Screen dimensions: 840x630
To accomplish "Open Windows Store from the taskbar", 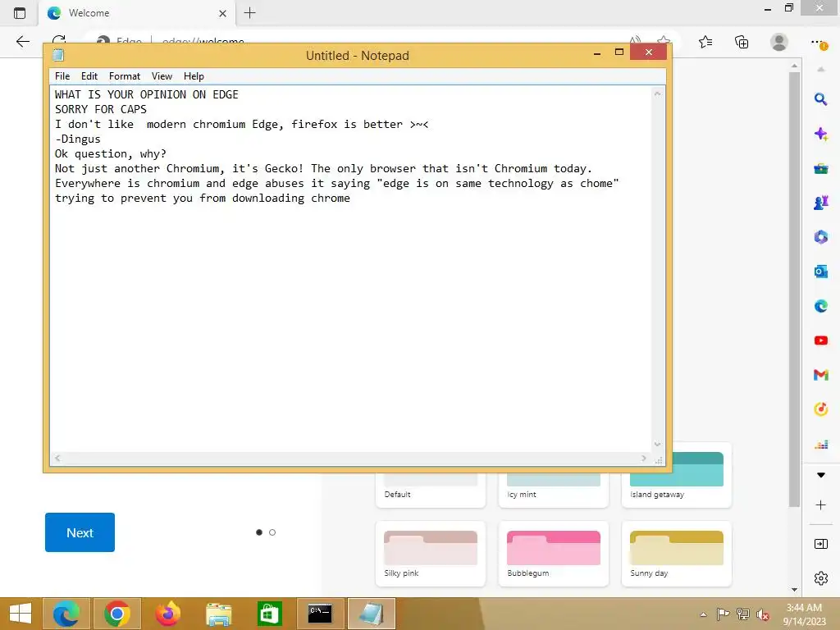I will 269,614.
